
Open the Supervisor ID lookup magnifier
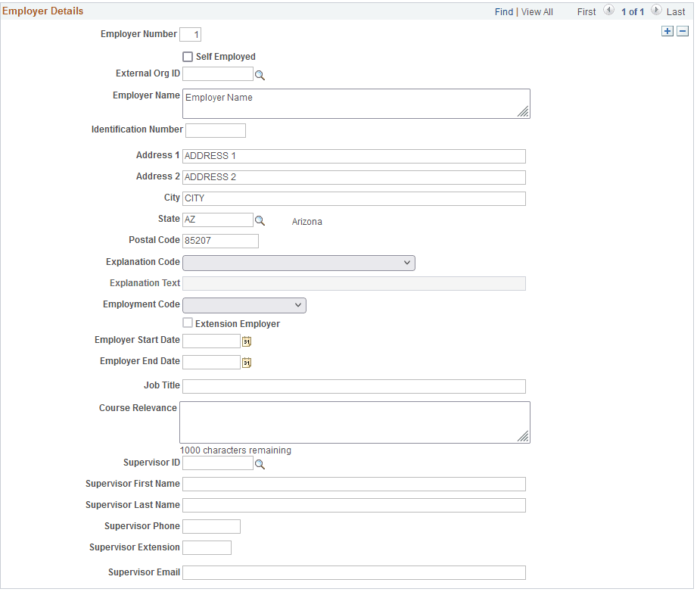pyautogui.click(x=260, y=463)
